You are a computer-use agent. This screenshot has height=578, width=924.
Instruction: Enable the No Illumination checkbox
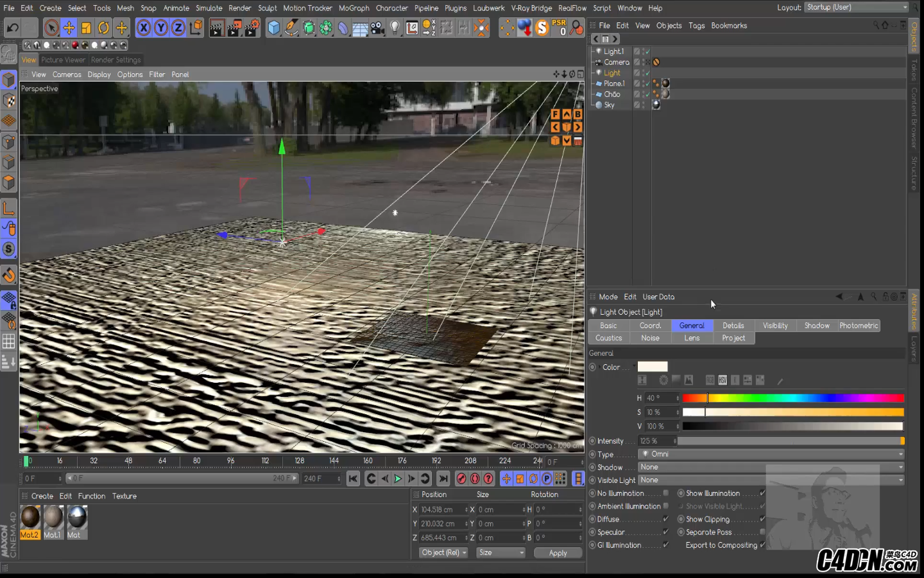(665, 493)
